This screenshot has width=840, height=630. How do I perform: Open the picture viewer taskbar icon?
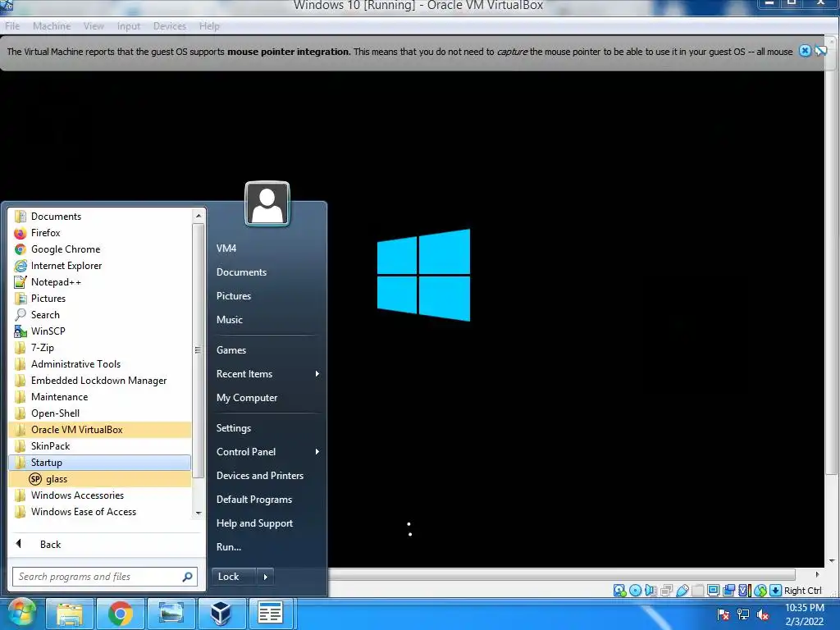171,614
